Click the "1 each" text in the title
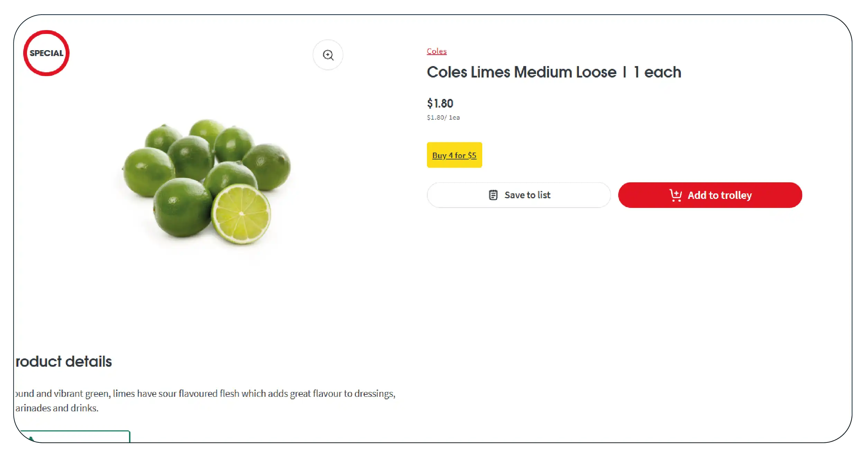 (657, 72)
